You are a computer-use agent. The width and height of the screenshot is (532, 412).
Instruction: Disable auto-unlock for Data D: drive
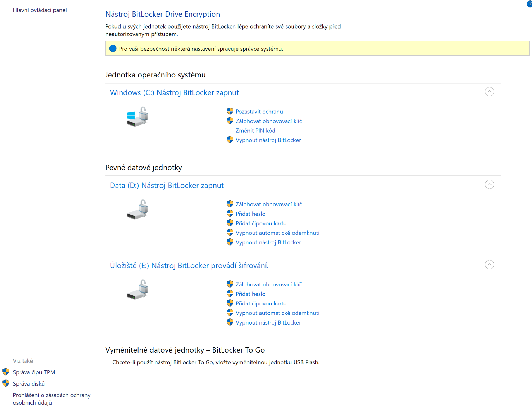click(277, 233)
